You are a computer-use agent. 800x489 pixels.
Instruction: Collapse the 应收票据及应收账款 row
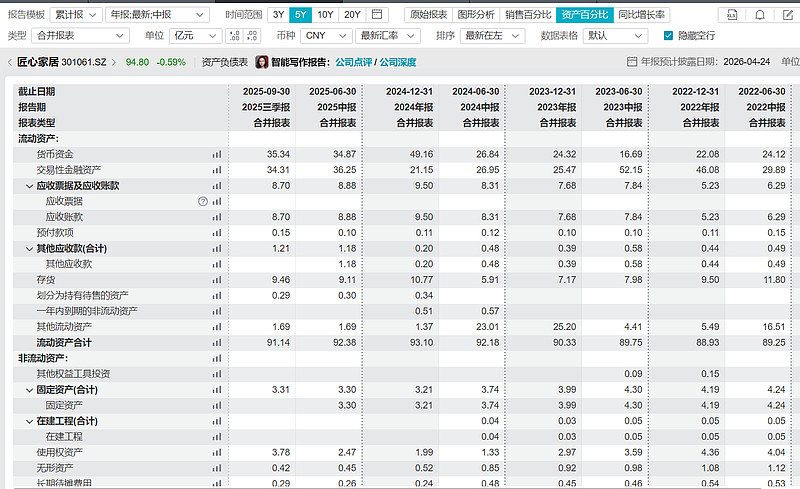[29, 186]
